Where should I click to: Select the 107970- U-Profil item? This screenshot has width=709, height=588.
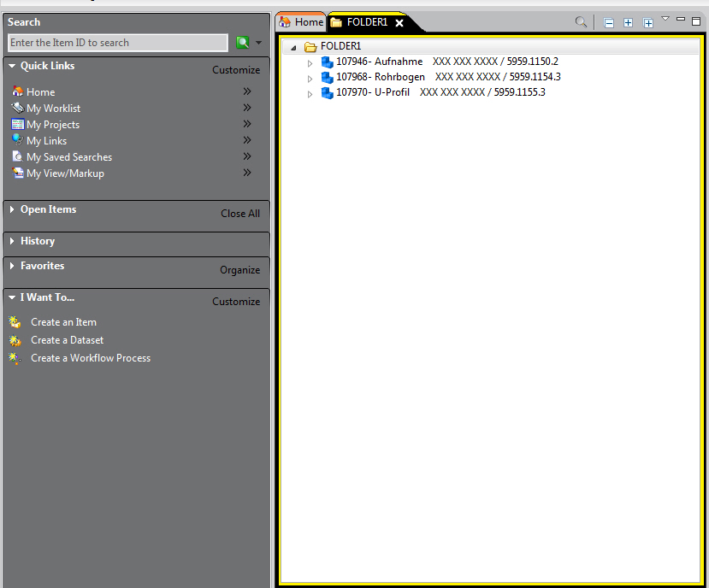pyautogui.click(x=440, y=92)
